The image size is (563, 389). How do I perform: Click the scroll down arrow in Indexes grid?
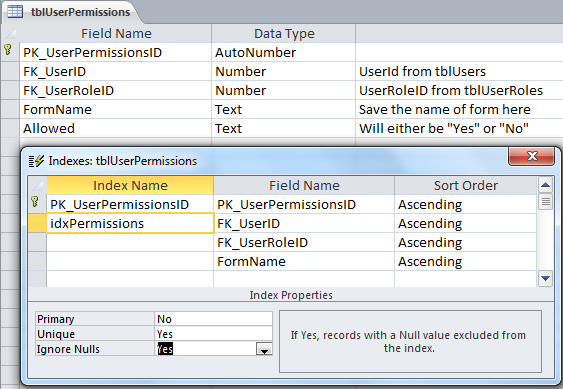545,278
